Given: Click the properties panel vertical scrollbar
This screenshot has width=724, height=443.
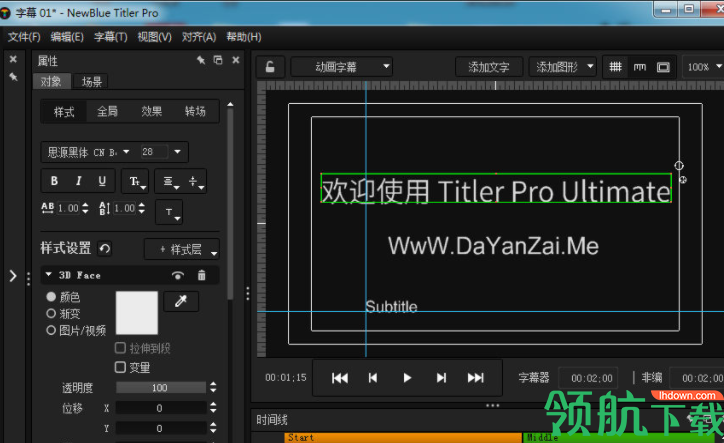Looking at the screenshot, I should pos(230,203).
